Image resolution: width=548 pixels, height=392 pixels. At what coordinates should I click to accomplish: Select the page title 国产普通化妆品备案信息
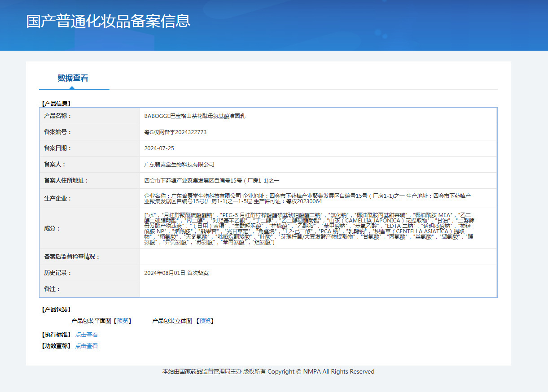click(108, 20)
